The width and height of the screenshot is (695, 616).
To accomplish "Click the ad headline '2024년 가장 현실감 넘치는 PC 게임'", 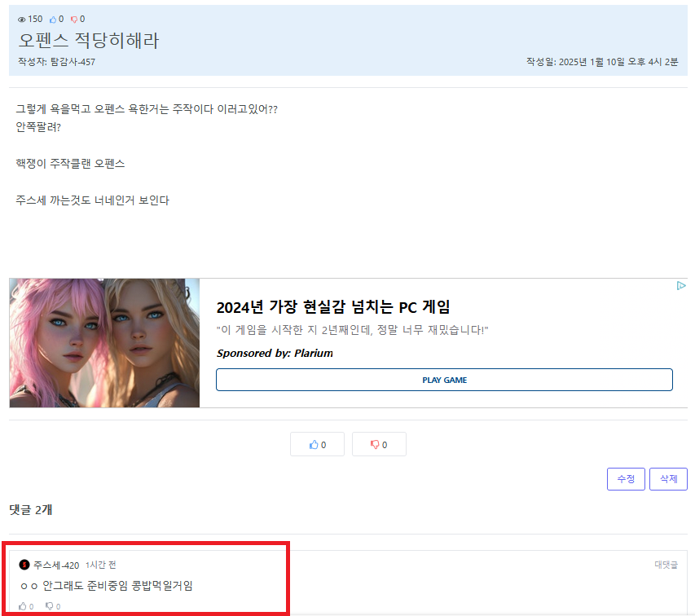I will click(332, 307).
